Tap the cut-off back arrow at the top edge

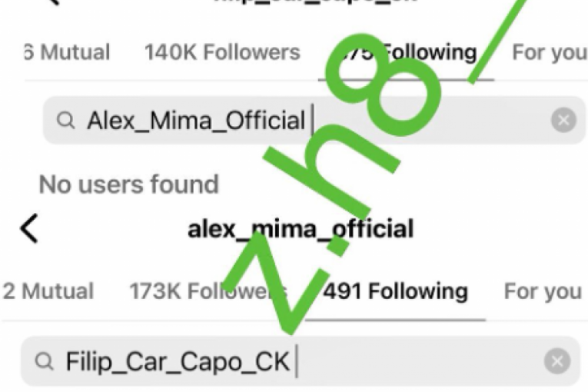(x=52, y=2)
